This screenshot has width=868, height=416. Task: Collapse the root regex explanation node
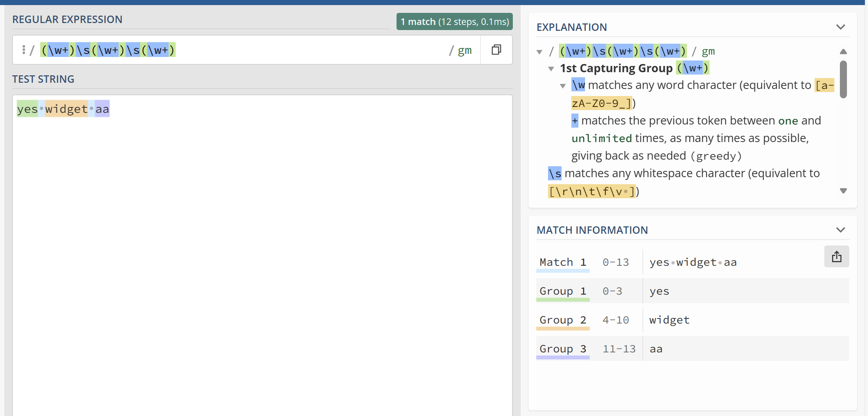[x=540, y=52]
